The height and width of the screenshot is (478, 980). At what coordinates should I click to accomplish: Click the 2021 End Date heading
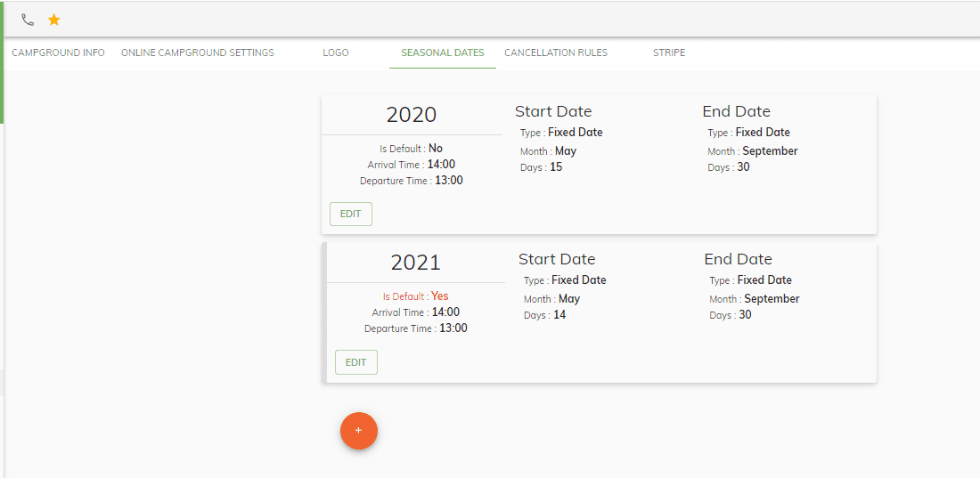click(739, 259)
